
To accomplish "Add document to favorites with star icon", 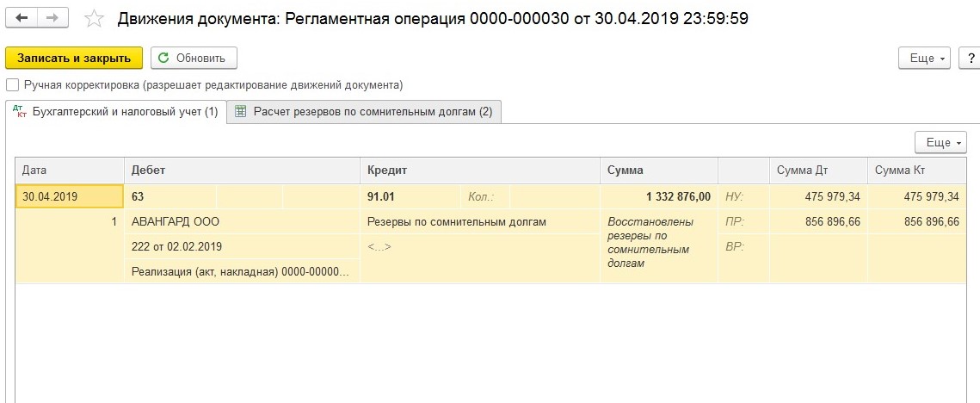I will pos(96,19).
